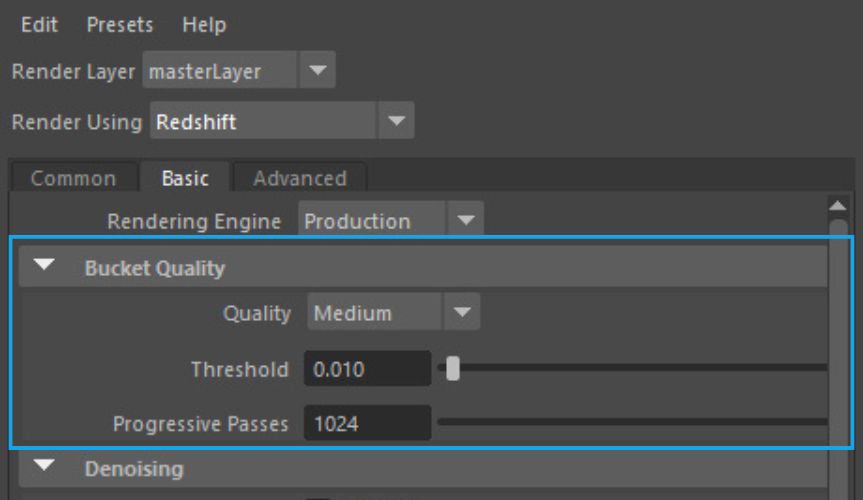Click the scrollbar up arrow
The image size is (863, 500).
pyautogui.click(x=839, y=206)
